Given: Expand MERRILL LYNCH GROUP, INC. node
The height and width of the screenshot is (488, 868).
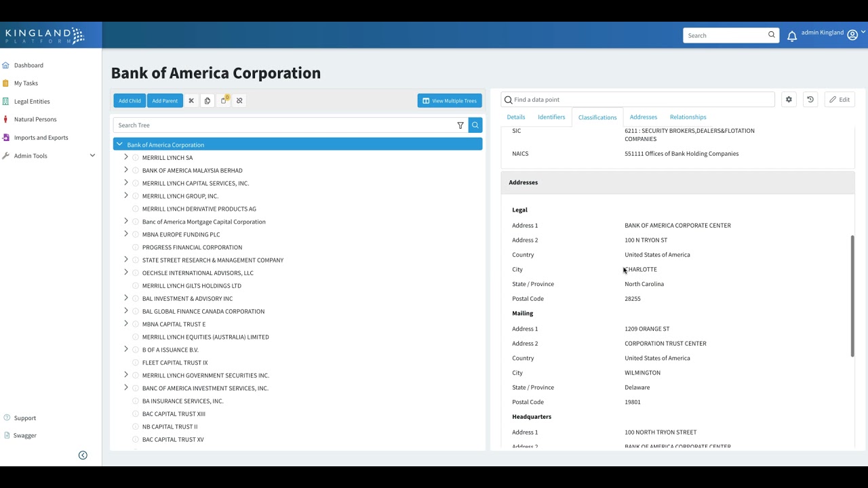Looking at the screenshot, I should click(x=125, y=196).
